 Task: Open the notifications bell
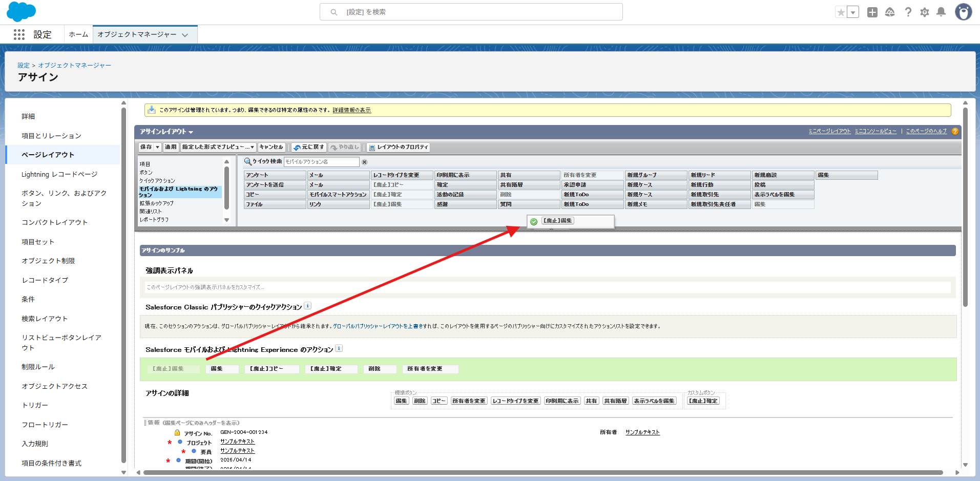[x=941, y=12]
